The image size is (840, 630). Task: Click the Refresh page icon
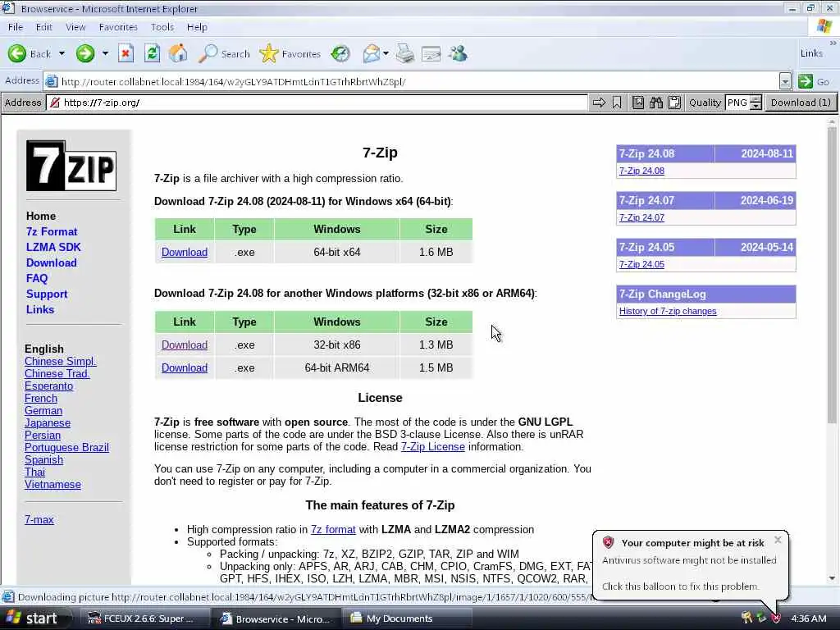click(152, 53)
